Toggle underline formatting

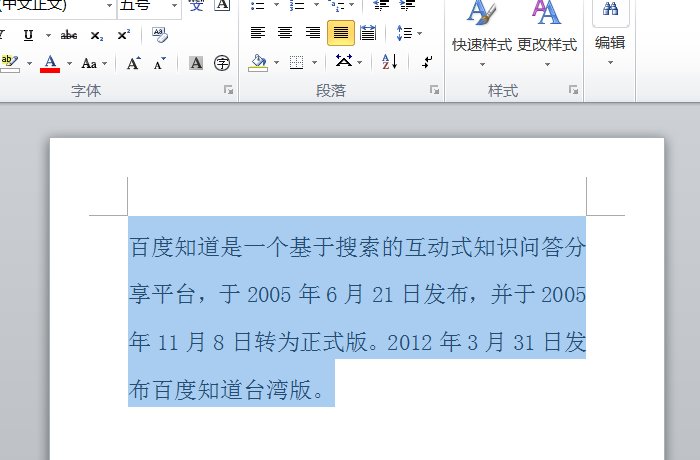point(29,35)
